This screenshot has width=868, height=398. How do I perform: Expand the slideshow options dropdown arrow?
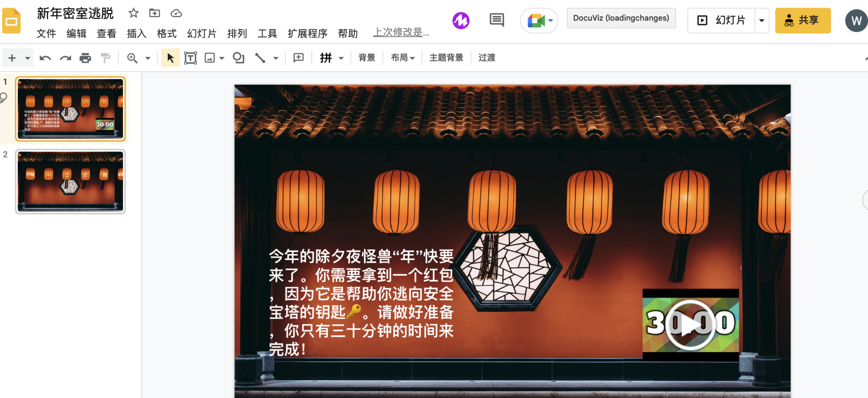point(762,20)
